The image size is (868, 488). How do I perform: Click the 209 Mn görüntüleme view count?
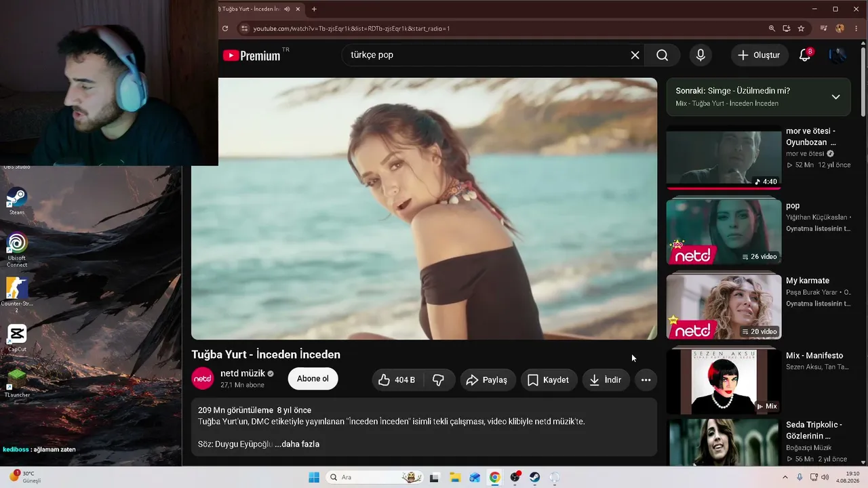point(235,410)
